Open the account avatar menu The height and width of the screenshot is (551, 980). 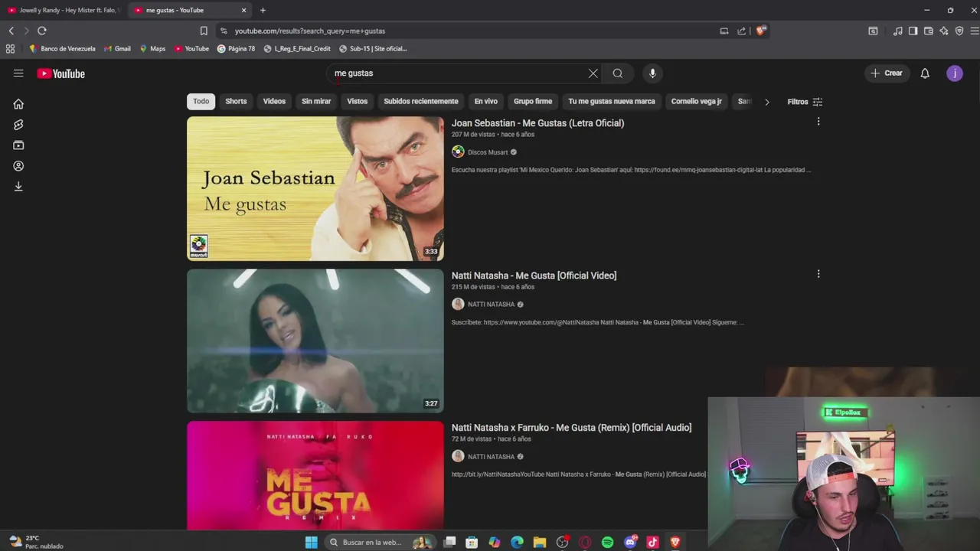(955, 73)
